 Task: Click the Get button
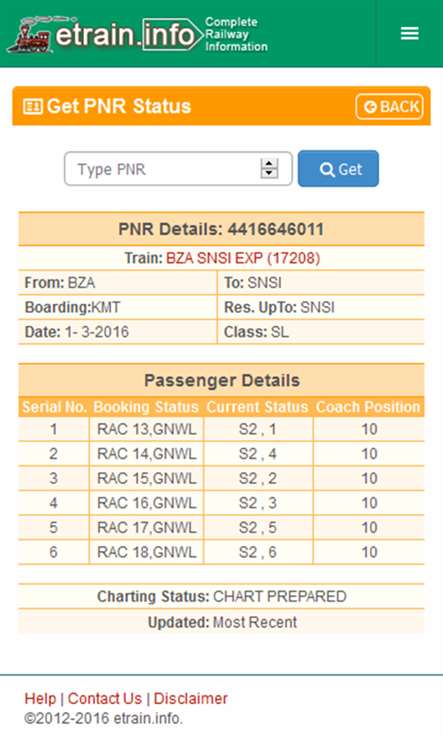point(338,168)
